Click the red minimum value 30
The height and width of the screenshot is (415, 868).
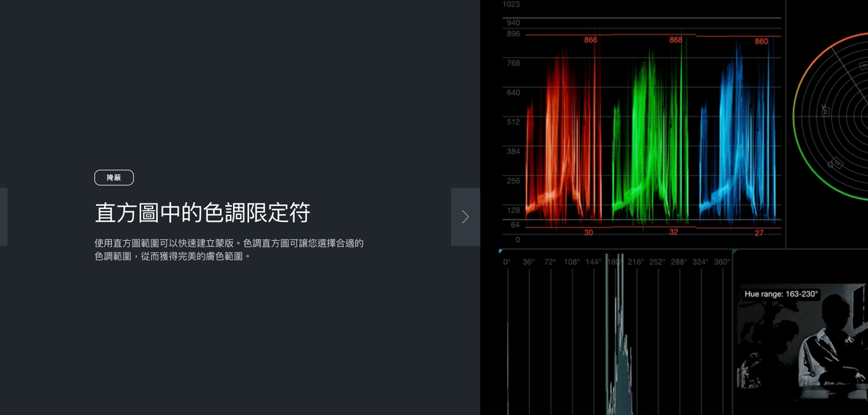[x=588, y=233]
